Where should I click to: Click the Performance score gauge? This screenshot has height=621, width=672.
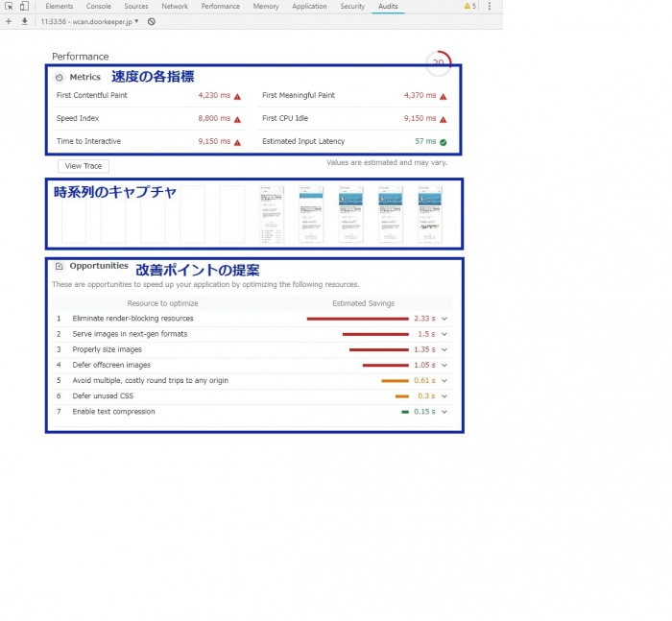[x=439, y=62]
